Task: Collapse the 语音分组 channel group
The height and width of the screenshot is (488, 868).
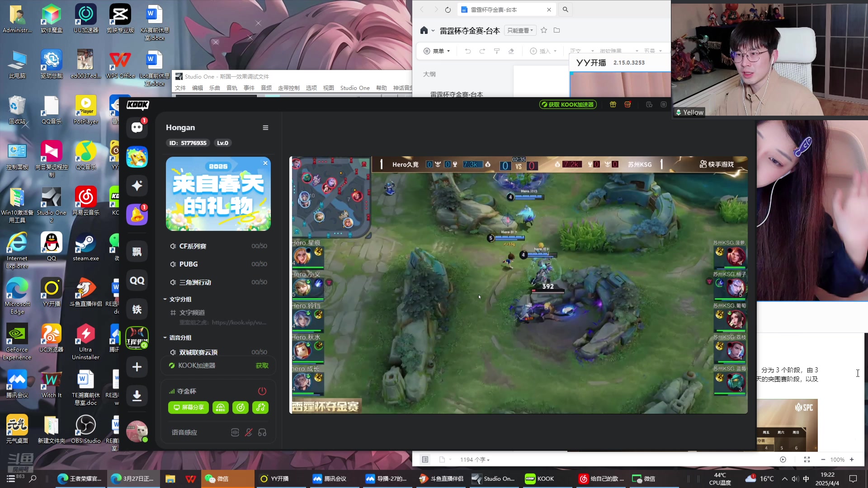Action: [x=177, y=338]
